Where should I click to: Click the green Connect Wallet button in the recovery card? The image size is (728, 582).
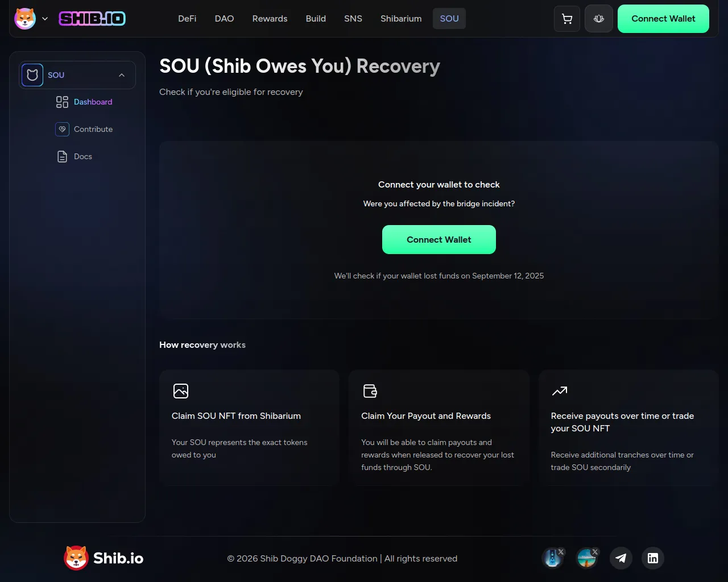tap(439, 240)
